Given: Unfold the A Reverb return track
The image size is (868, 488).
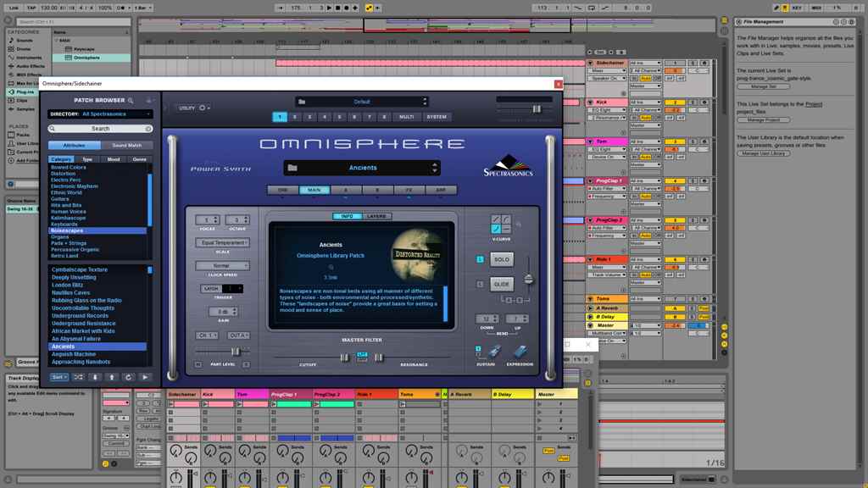Looking at the screenshot, I should (x=591, y=308).
